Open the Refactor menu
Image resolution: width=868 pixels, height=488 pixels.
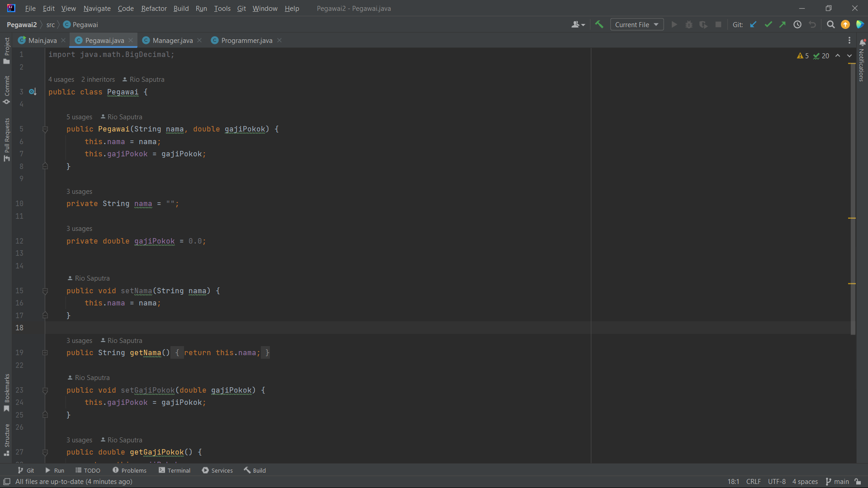(x=154, y=8)
